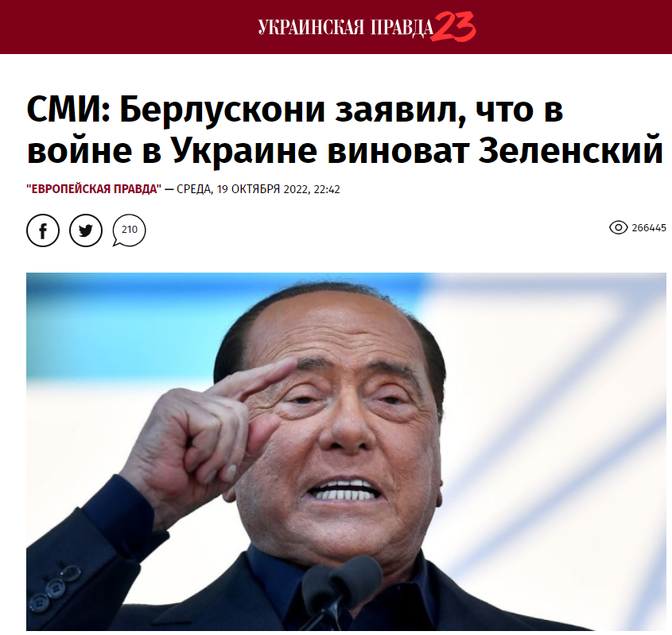Image resolution: width=672 pixels, height=635 pixels.
Task: Click the comment count number 210
Action: click(130, 230)
